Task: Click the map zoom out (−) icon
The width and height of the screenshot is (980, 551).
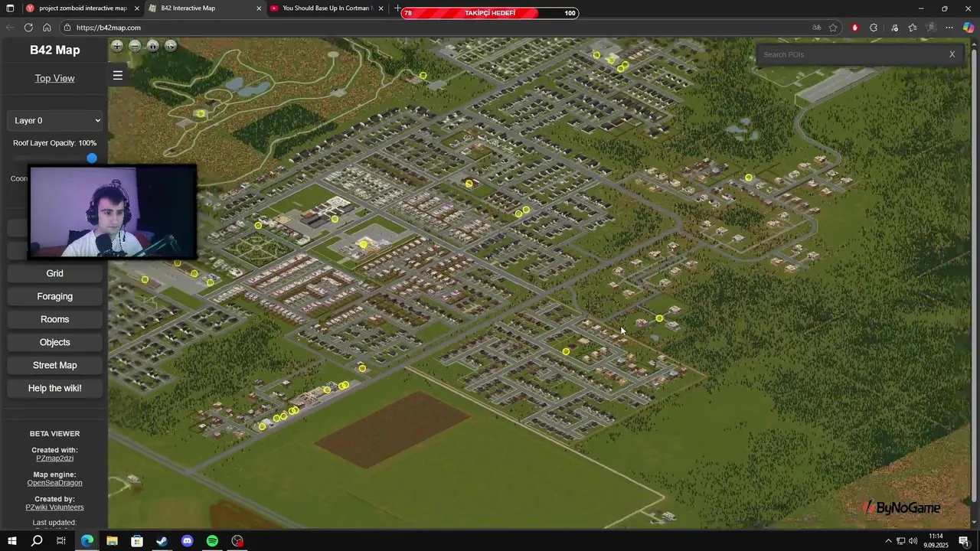Action: [135, 46]
